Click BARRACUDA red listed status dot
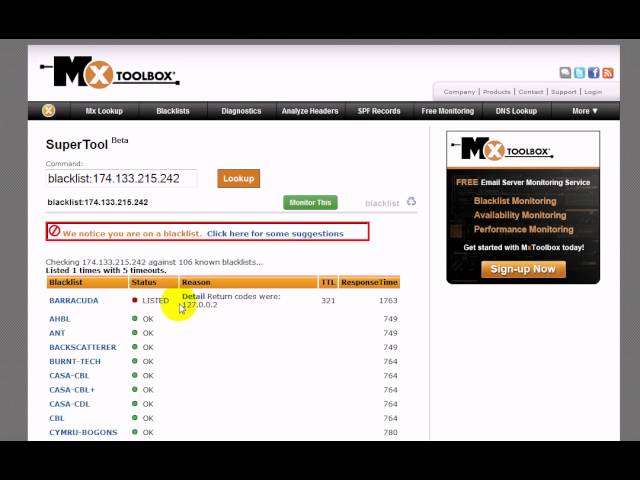The width and height of the screenshot is (640, 480). tap(135, 300)
